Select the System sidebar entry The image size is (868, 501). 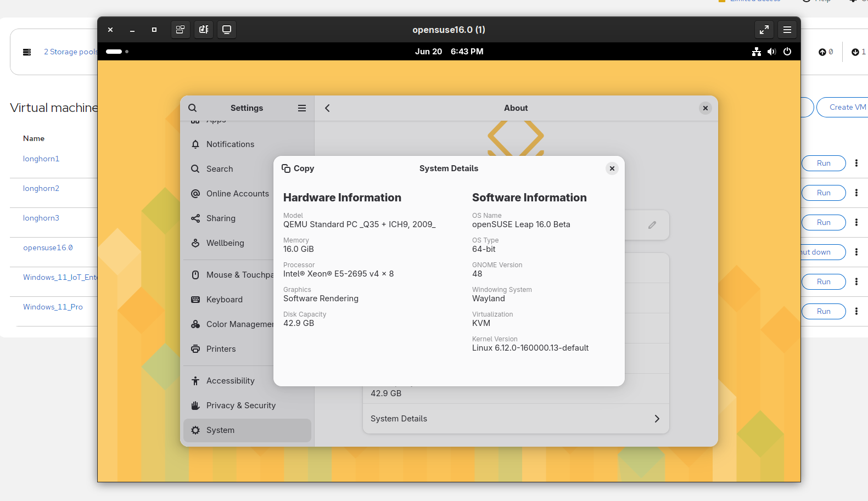(x=247, y=430)
